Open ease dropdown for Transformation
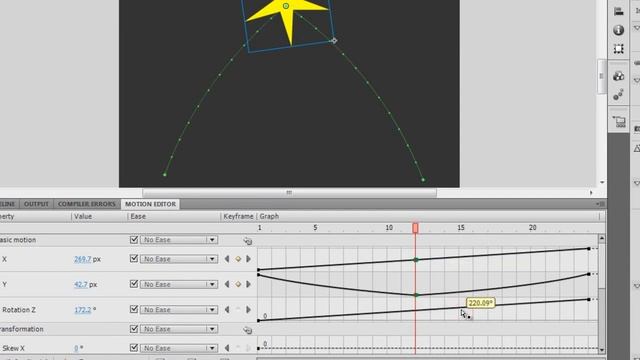 [178, 329]
